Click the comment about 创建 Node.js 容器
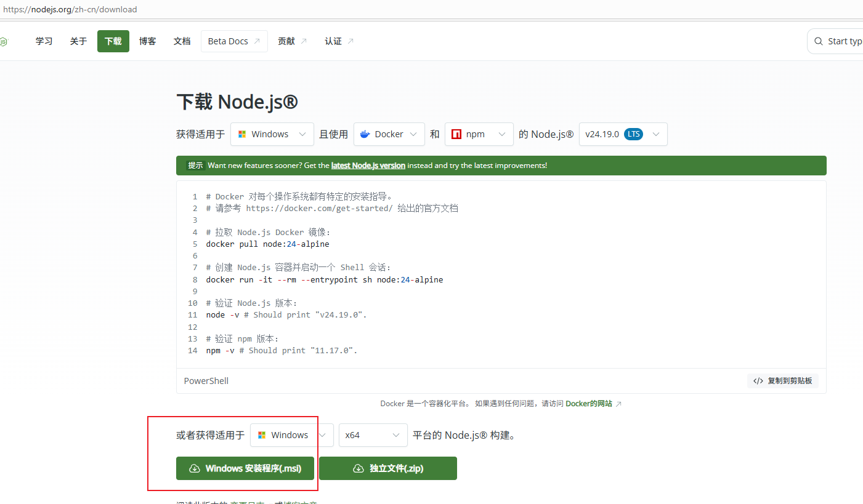This screenshot has height=504, width=863. tap(299, 268)
